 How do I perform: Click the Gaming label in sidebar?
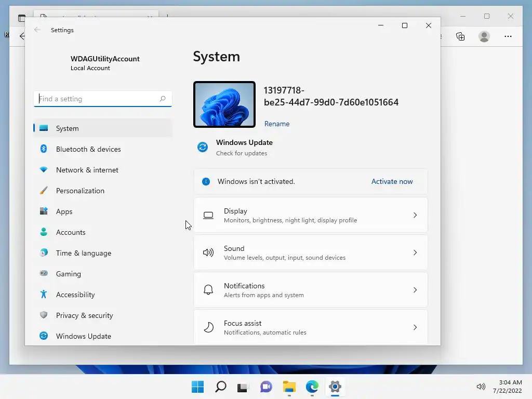point(69,274)
